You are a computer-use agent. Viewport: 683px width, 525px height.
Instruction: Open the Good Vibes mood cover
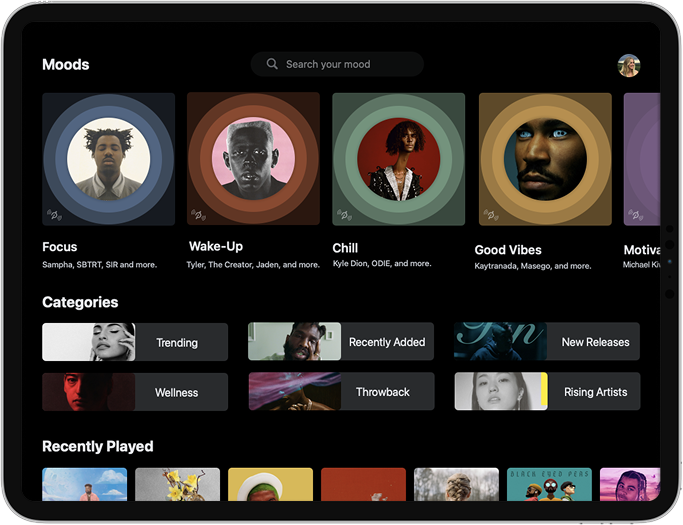click(x=545, y=159)
